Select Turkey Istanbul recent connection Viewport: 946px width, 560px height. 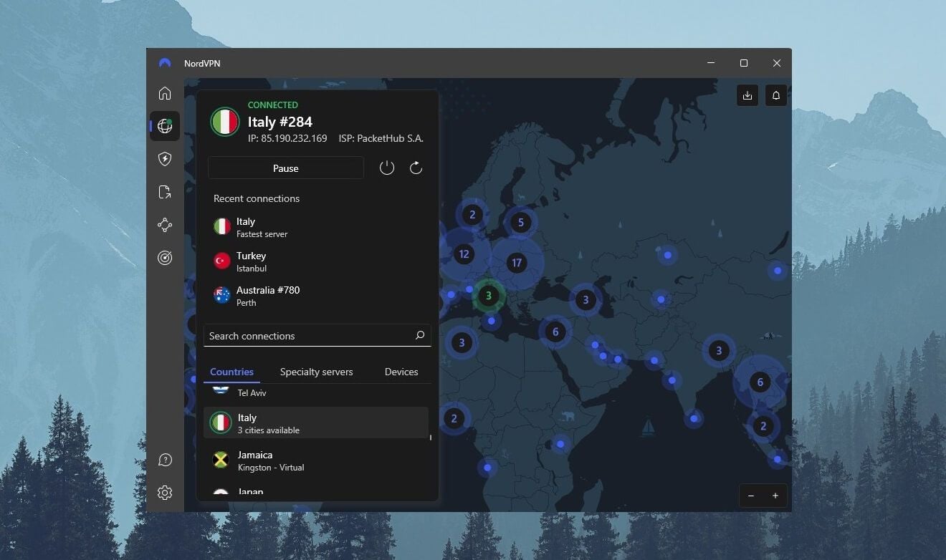pyautogui.click(x=317, y=261)
